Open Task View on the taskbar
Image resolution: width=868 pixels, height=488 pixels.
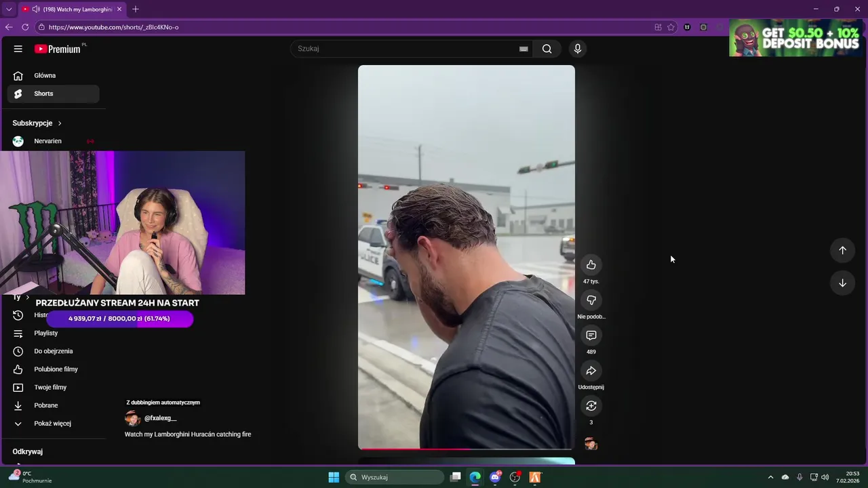coord(456,477)
